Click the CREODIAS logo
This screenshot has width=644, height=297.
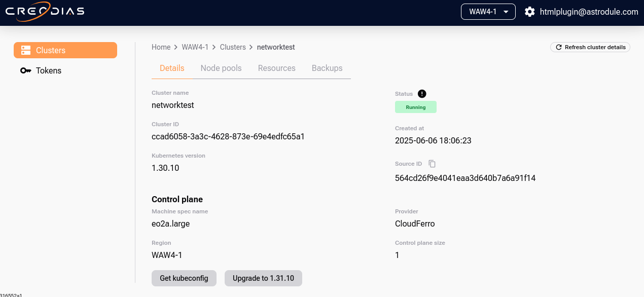tap(45, 11)
